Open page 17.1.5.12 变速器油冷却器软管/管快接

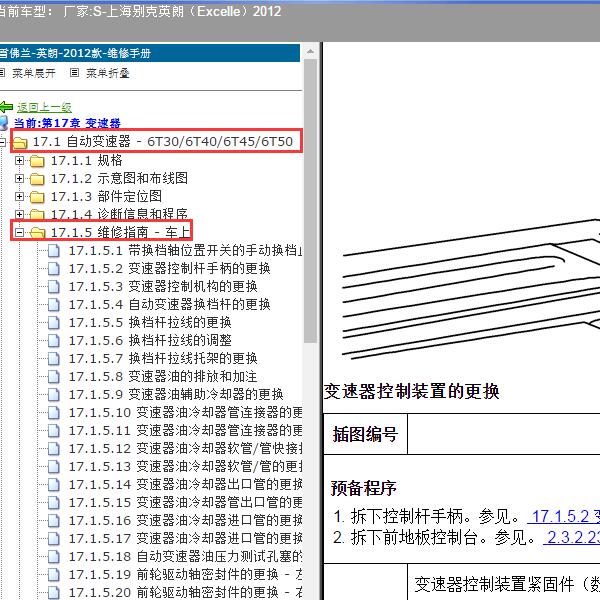coord(185,448)
